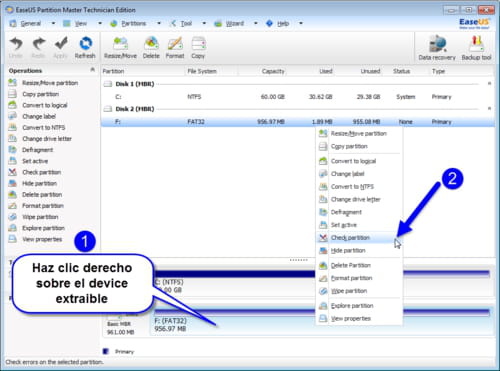The width and height of the screenshot is (500, 371).
Task: Select the F: FAT32 partition row
Action: point(298,122)
